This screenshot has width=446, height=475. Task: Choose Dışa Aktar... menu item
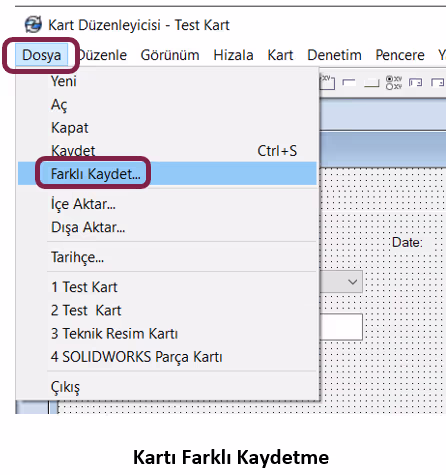tap(167, 227)
